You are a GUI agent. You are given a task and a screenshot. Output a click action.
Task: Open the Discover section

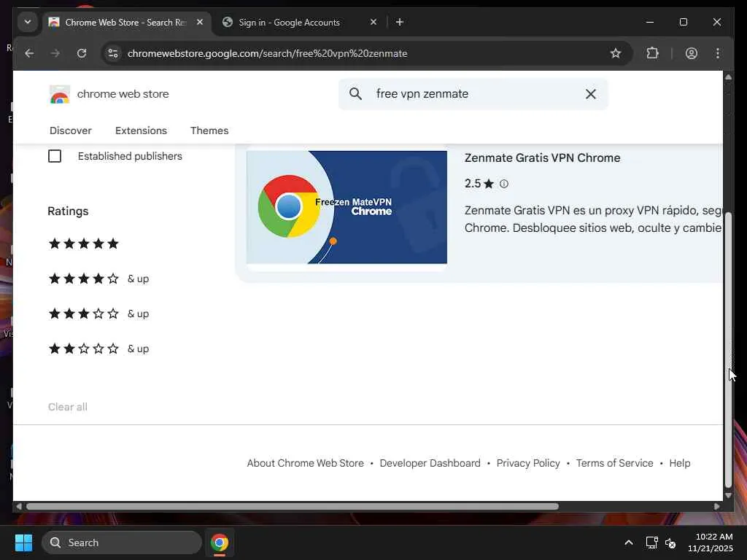pyautogui.click(x=71, y=131)
